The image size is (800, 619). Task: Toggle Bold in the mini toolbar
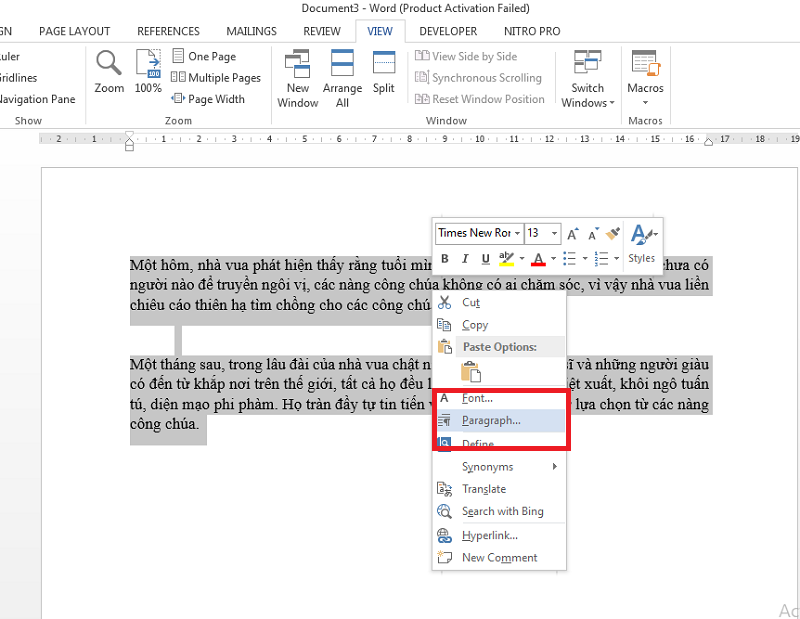pyautogui.click(x=445, y=259)
